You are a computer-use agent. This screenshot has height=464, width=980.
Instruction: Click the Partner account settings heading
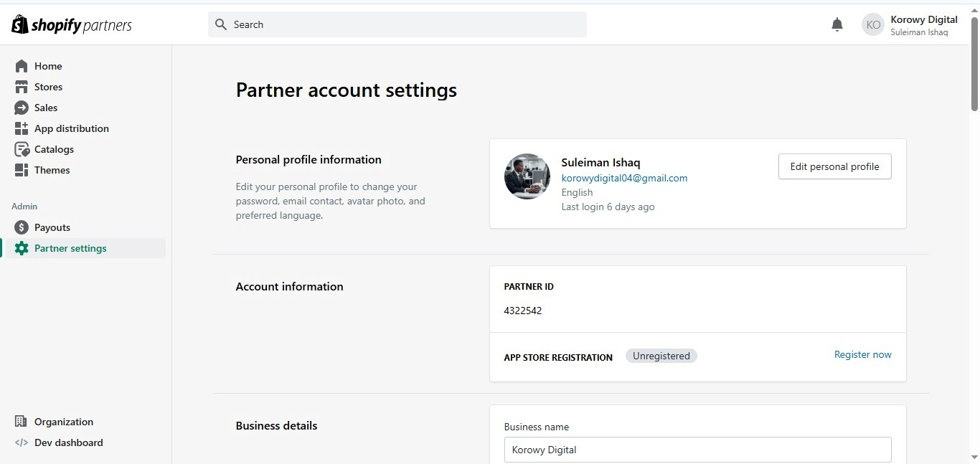(x=347, y=90)
